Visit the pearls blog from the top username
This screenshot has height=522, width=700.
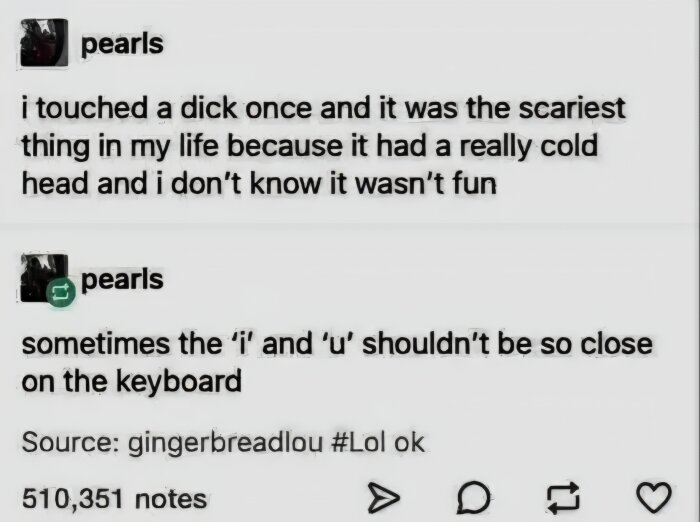[x=122, y=45]
